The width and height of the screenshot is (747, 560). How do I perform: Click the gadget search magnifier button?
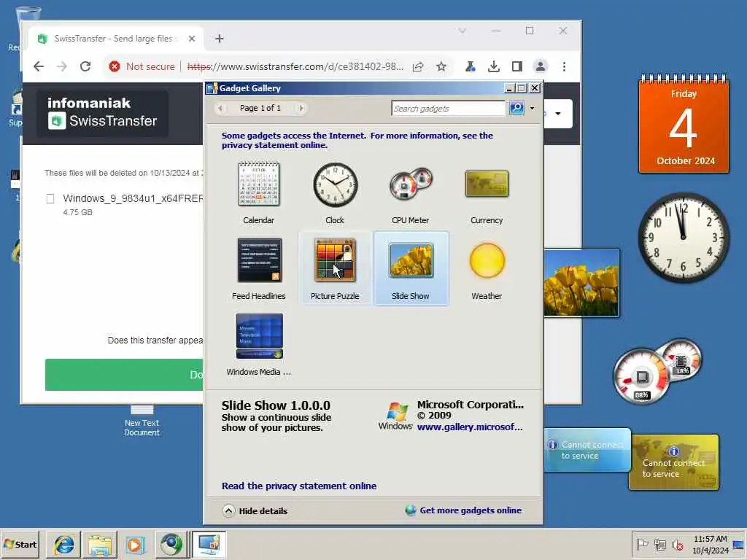click(x=517, y=108)
